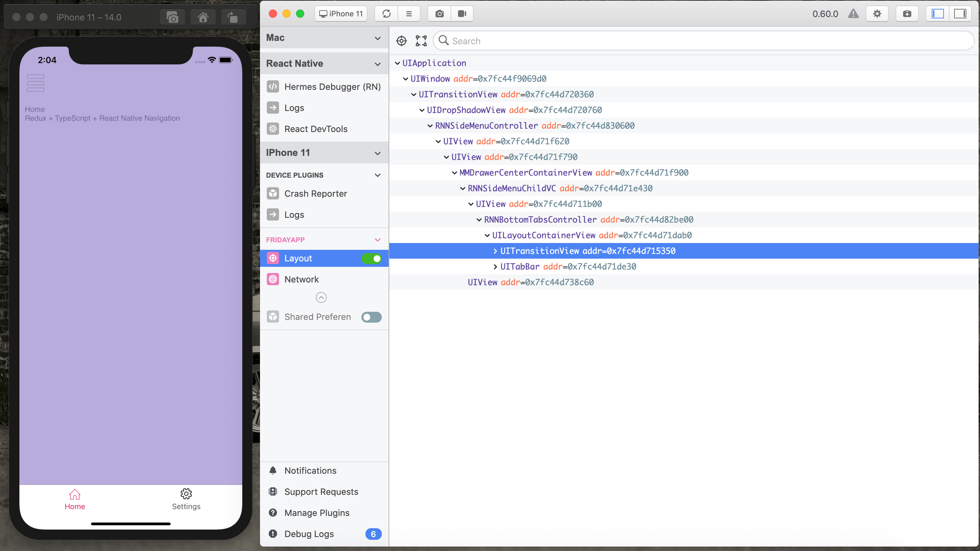Expand the FRIDAYAPP section

click(377, 239)
